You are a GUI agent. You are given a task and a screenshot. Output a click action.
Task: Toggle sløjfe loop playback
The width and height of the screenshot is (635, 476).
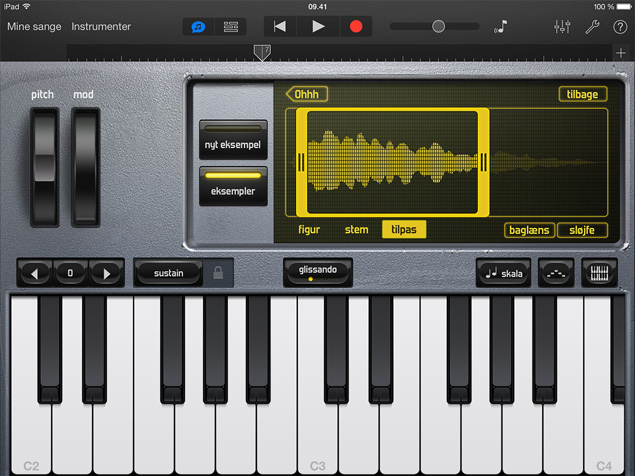(582, 230)
